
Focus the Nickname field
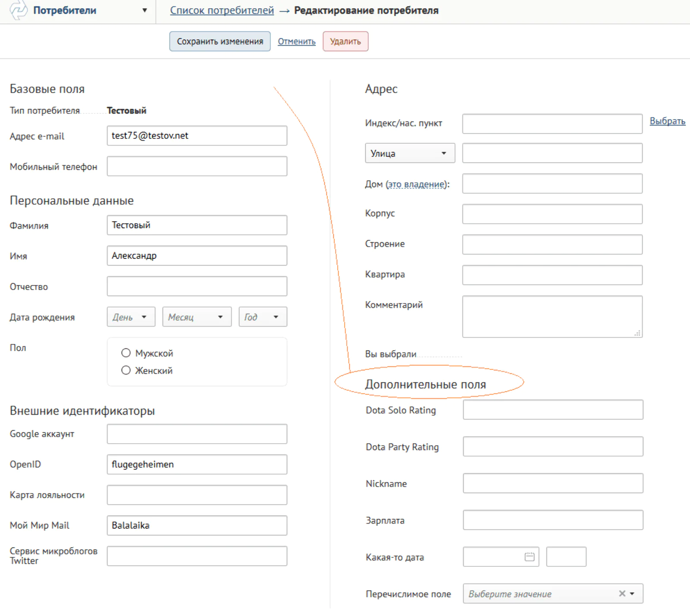click(x=553, y=483)
